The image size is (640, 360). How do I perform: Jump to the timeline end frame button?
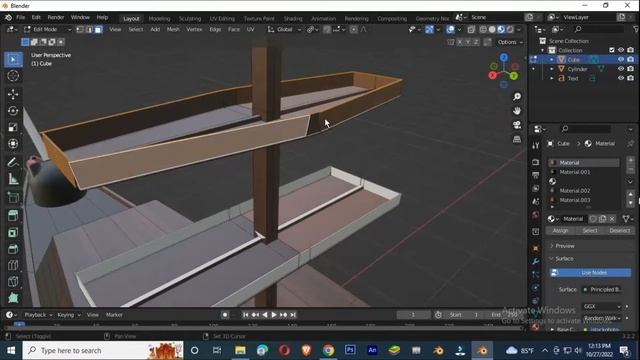pos(293,315)
